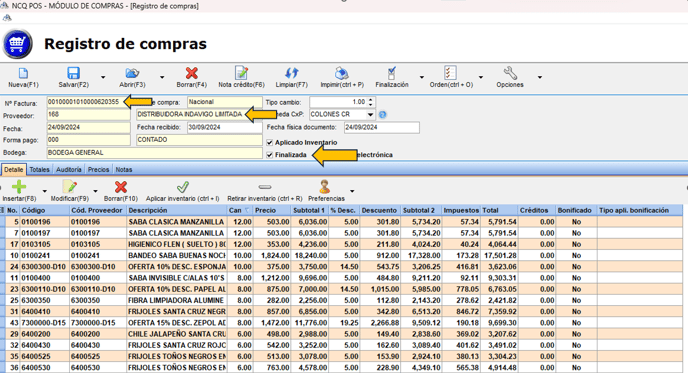
Task: Click the Cód. Proveedor column header
Action: point(98,210)
